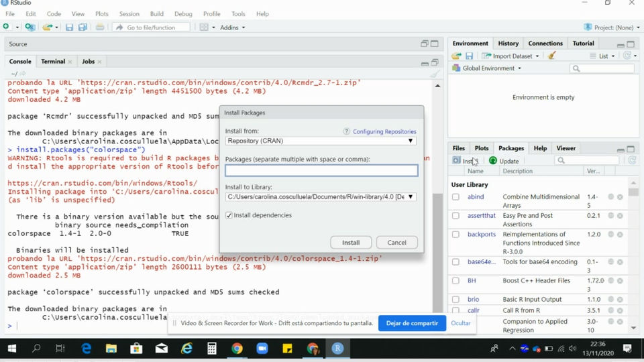This screenshot has height=362, width=644.
Task: Clear the console with broom icon
Action: (434, 74)
